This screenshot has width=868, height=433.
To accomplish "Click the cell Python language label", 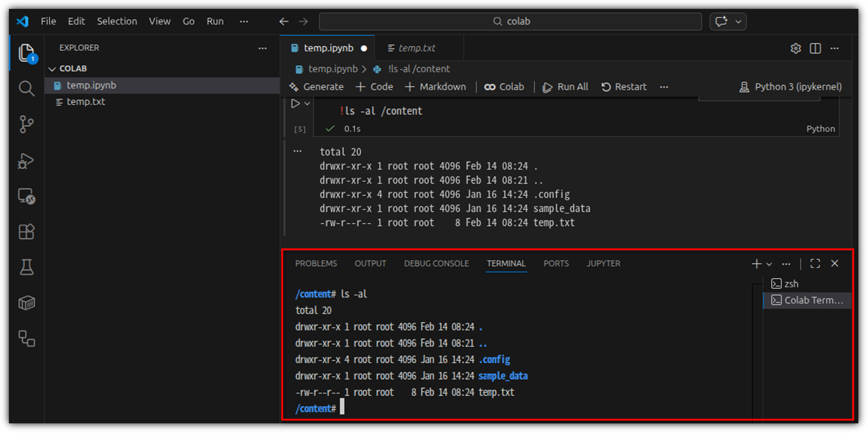I will [820, 129].
